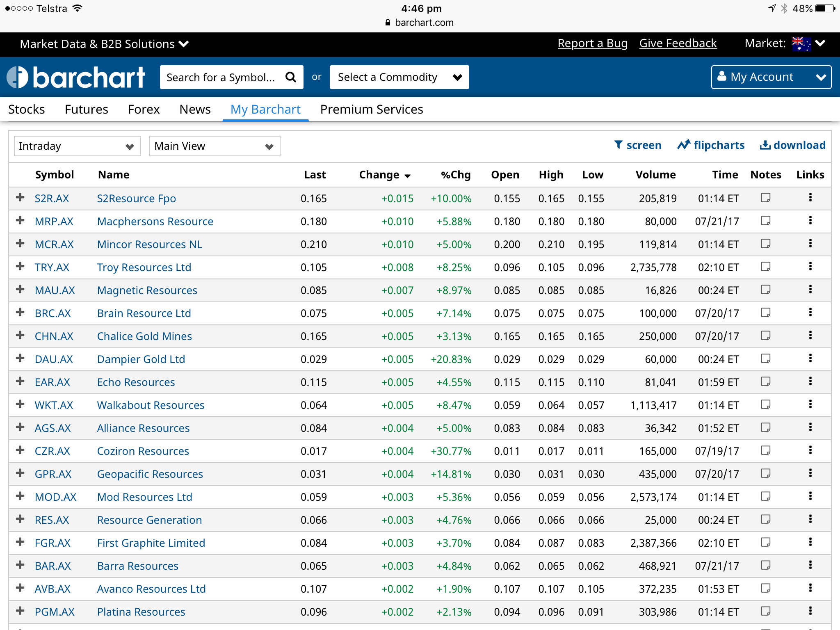Sort table by Symbol column header

pos(55,175)
